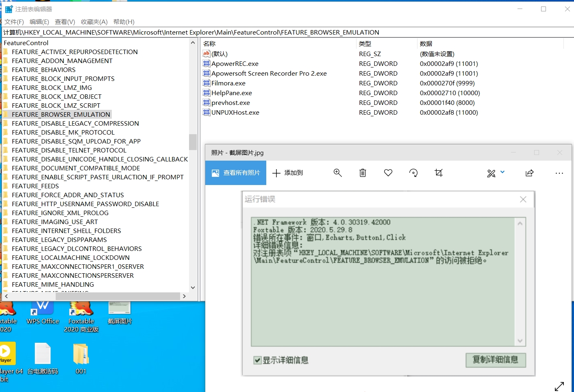This screenshot has height=392, width=574.
Task: Open Foxtable 2020 商业版 desktop icon
Action: 81,317
